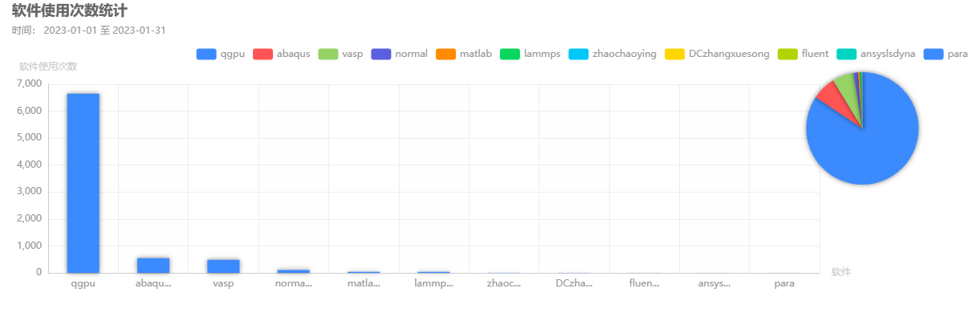980x321 pixels.
Task: Click the 5,000 y-axis value
Action: point(28,138)
